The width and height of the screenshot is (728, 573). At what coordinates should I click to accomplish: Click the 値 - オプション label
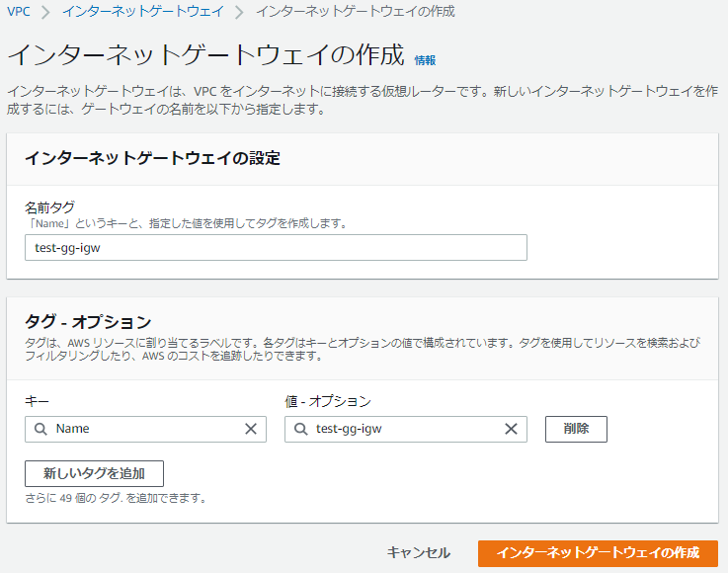328,401
